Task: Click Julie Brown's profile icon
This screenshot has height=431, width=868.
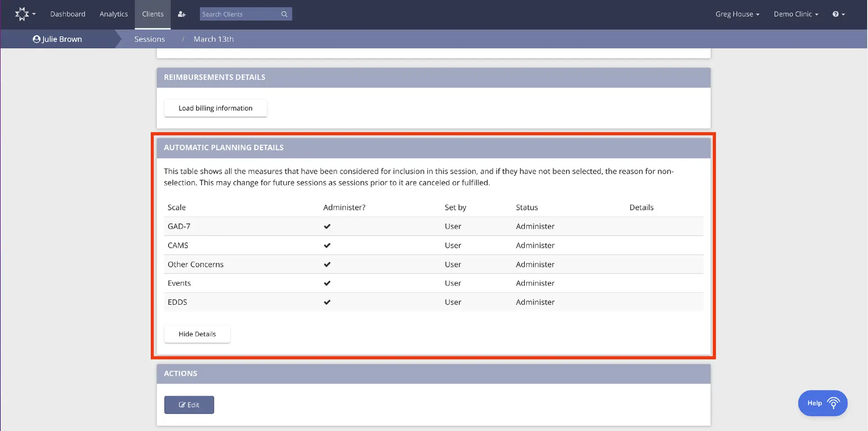Action: [x=36, y=39]
